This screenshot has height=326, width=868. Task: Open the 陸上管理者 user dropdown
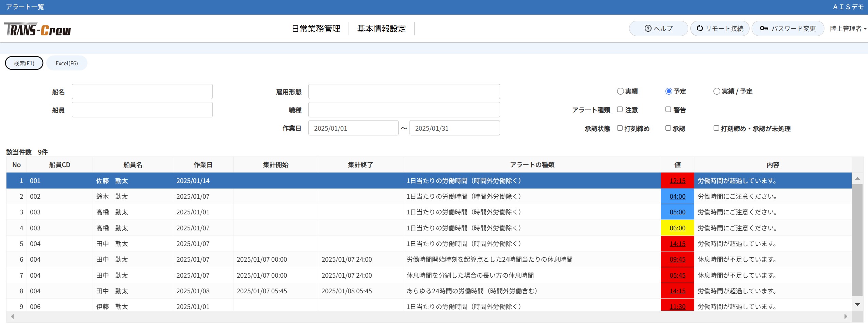pyautogui.click(x=848, y=29)
